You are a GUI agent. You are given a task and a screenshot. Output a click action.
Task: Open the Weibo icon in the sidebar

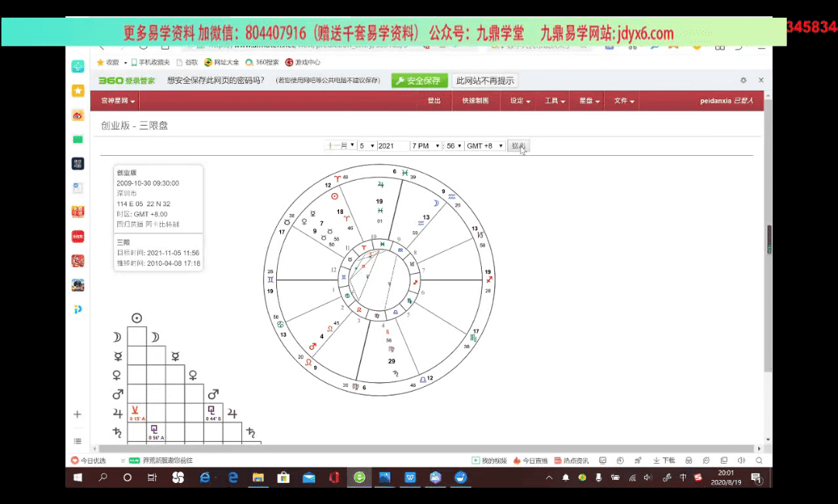pyautogui.click(x=78, y=116)
